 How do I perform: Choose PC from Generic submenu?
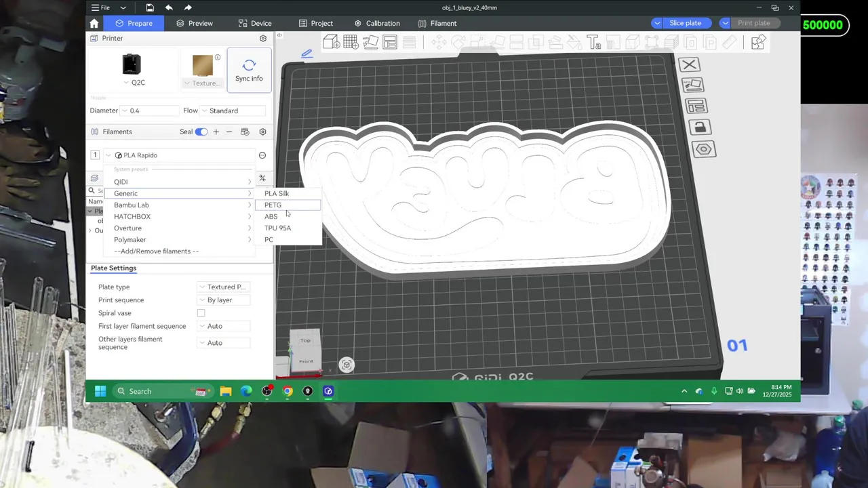[288, 239]
